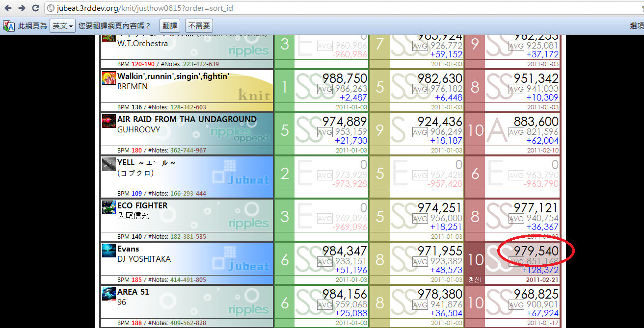
Task: Click the red level 10 cell for AIR RAID
Action: pyautogui.click(x=475, y=130)
